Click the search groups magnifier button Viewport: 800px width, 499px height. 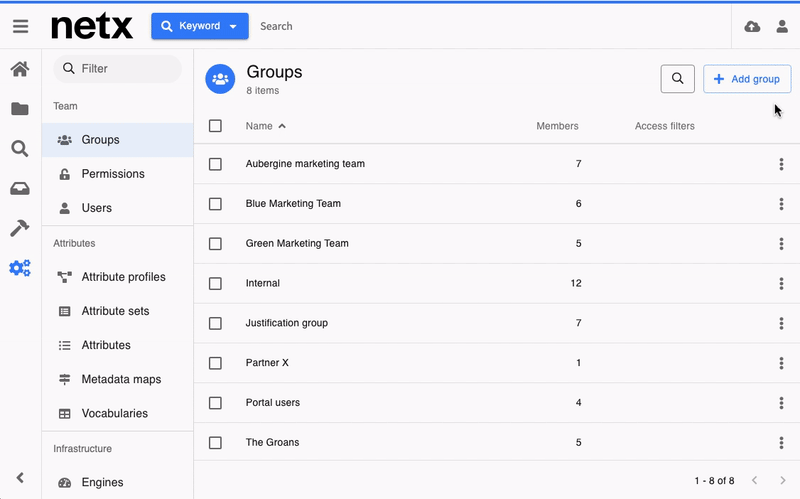click(677, 79)
